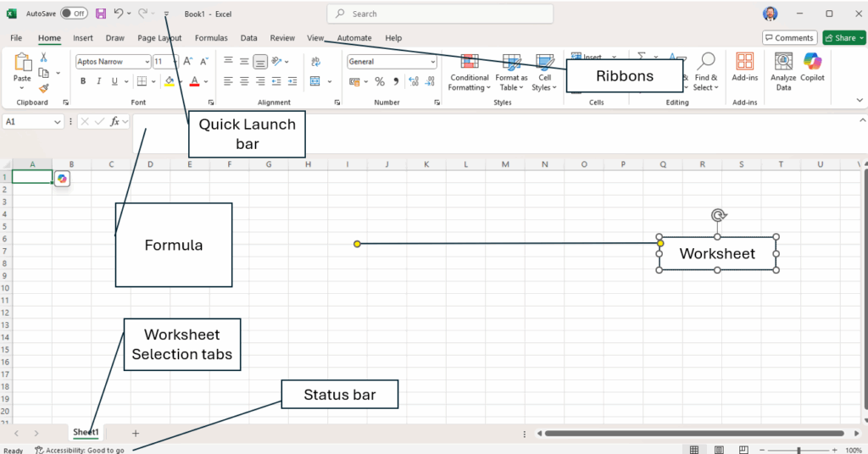Viewport: 868px width, 454px height.
Task: Toggle Underline formatting
Action: 114,81
